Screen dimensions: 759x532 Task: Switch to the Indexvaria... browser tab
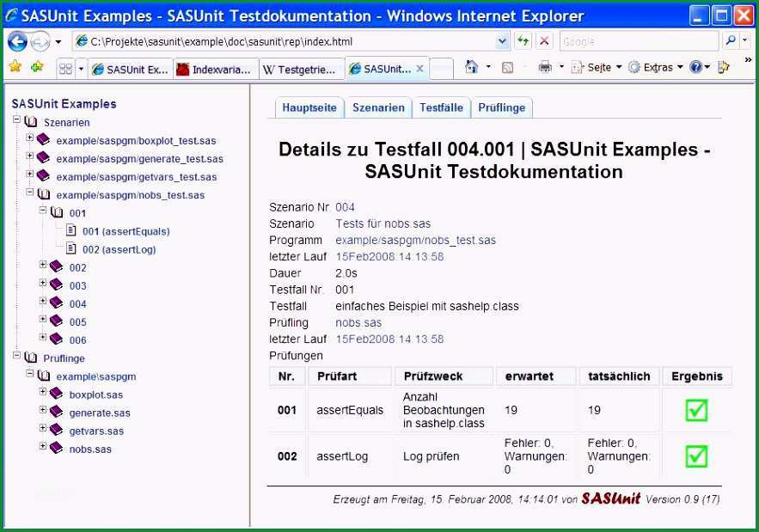click(x=216, y=70)
